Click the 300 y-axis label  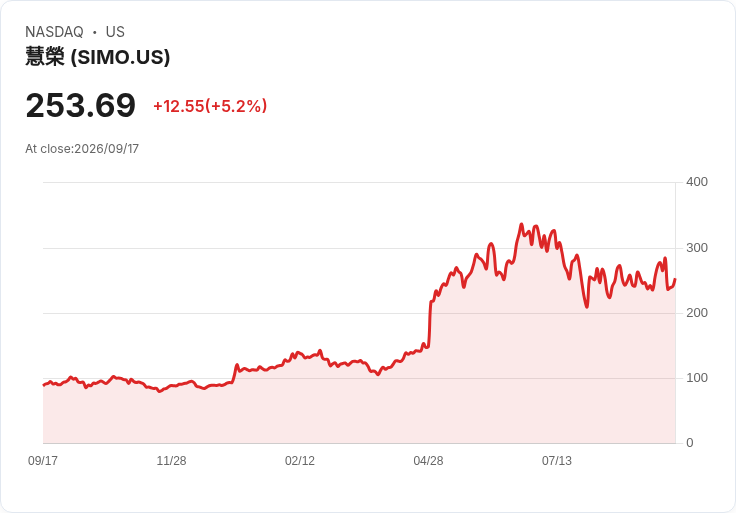[x=697, y=248]
